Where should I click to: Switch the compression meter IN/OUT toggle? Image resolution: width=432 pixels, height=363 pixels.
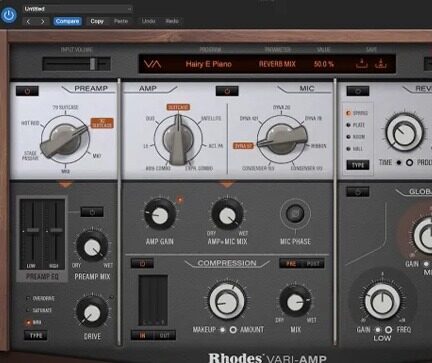coord(153,335)
